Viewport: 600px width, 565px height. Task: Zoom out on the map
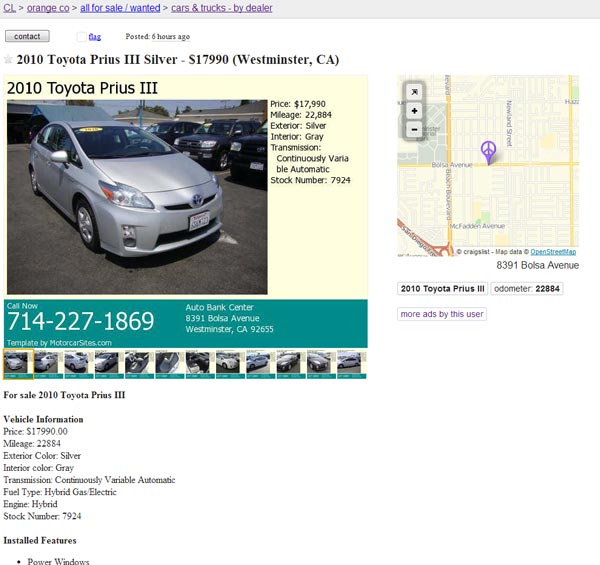(x=414, y=129)
